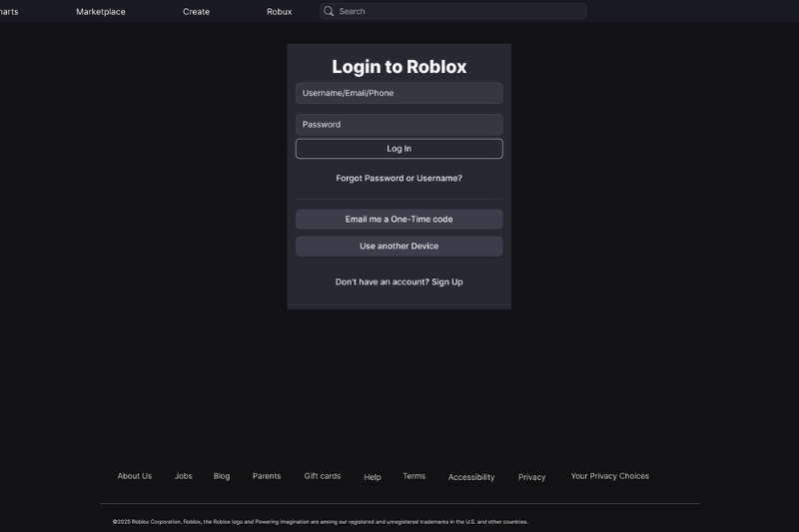Image resolution: width=799 pixels, height=532 pixels.
Task: Click the Log In button
Action: (399, 149)
